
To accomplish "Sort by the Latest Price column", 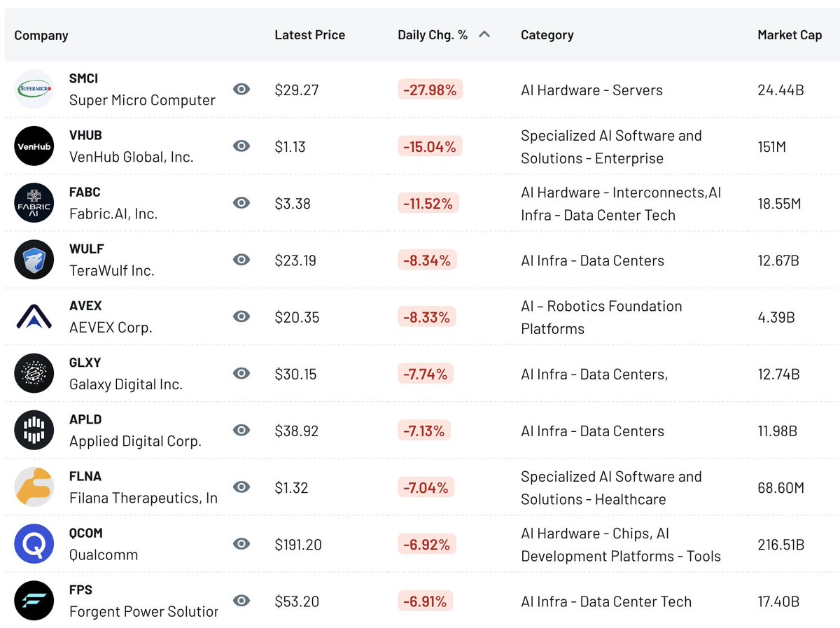I will click(309, 35).
